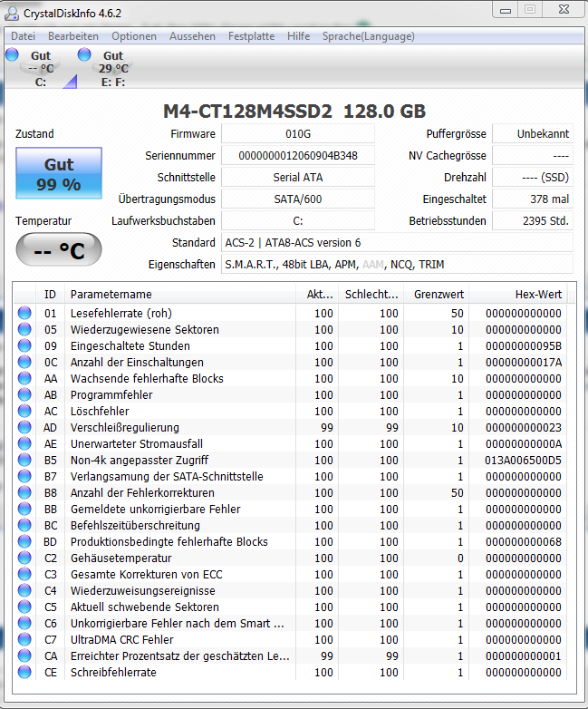588x709 pixels.
Task: Click the status icon for Schreibfehlerrate
Action: pyautogui.click(x=24, y=672)
